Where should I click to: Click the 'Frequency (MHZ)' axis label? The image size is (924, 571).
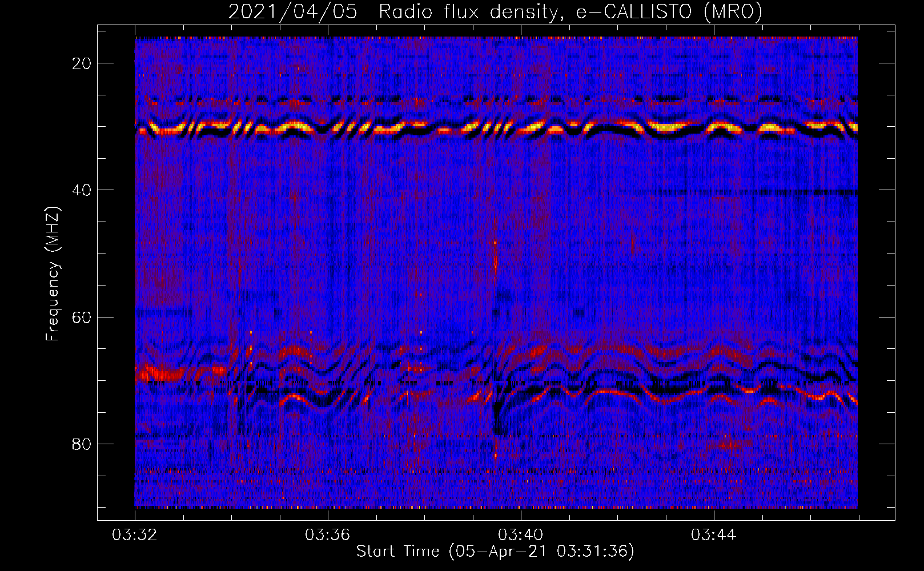point(53,274)
